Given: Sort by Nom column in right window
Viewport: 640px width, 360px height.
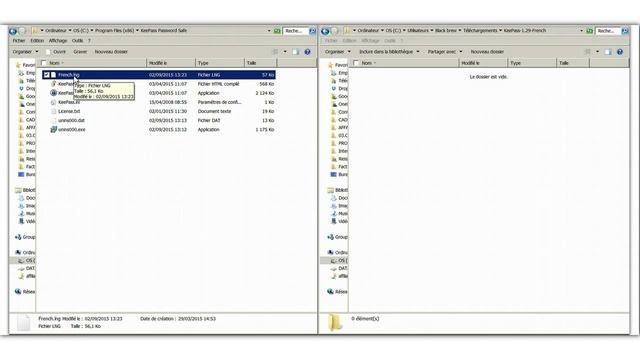Looking at the screenshot, I should (x=405, y=63).
